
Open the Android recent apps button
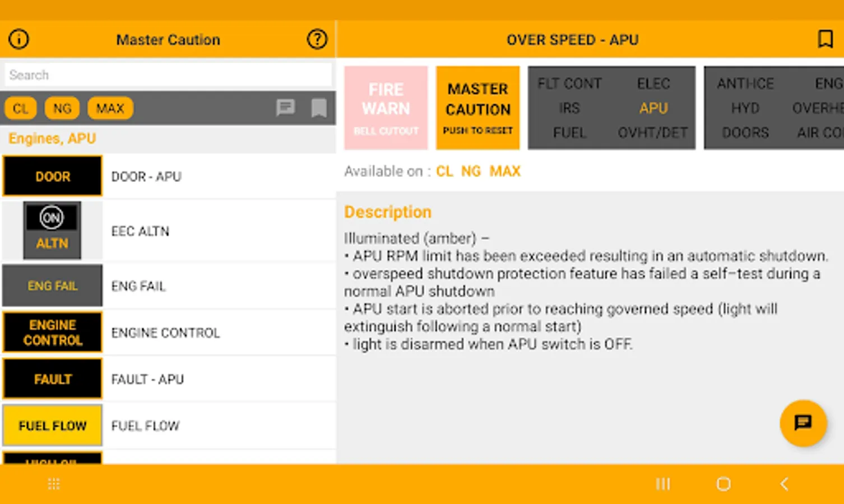pyautogui.click(x=663, y=484)
